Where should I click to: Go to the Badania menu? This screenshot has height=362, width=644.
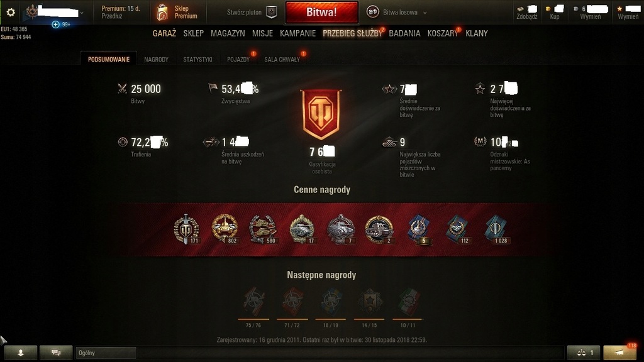click(404, 33)
